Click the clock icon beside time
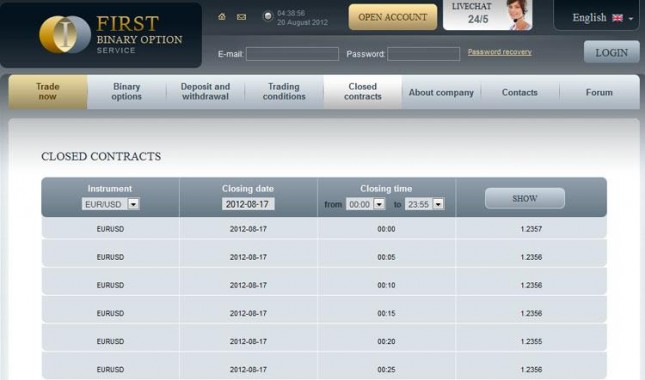Screen dimensions: 645x380 pos(268,16)
